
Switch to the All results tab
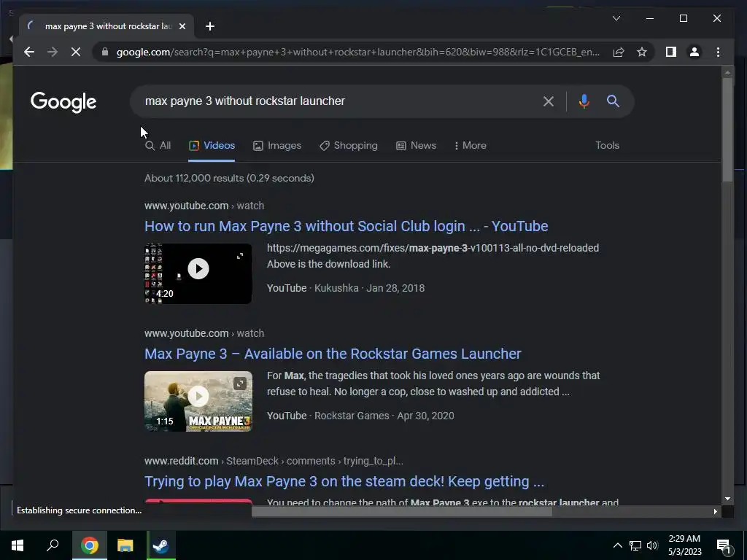[158, 146]
